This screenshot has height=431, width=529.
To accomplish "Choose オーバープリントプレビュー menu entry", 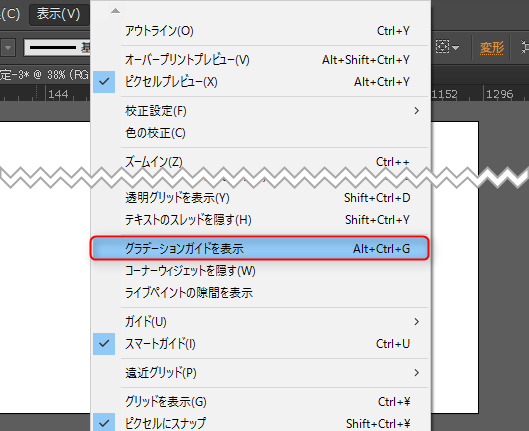I will coord(260,60).
